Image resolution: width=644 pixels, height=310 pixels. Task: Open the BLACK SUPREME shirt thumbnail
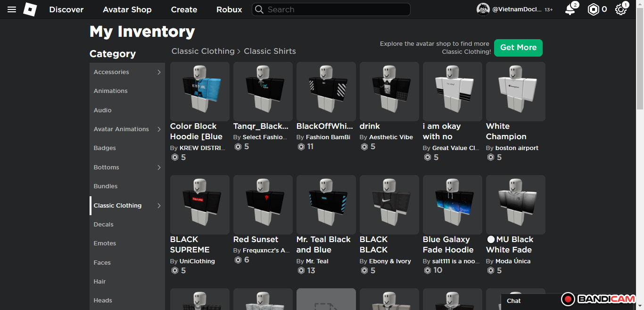[x=200, y=205]
